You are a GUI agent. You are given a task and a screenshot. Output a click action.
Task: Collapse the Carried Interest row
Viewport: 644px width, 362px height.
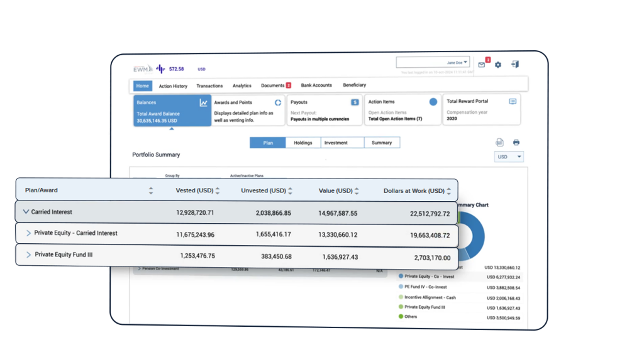26,212
